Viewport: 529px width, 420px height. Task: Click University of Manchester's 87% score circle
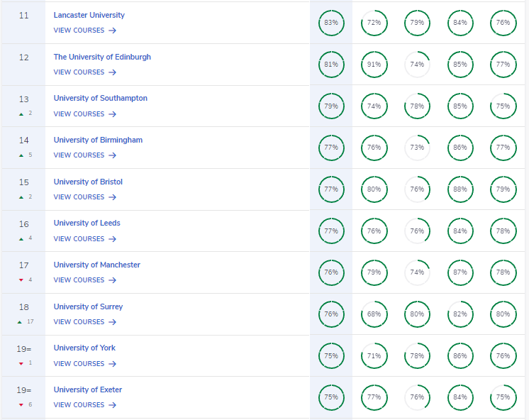coord(460,272)
